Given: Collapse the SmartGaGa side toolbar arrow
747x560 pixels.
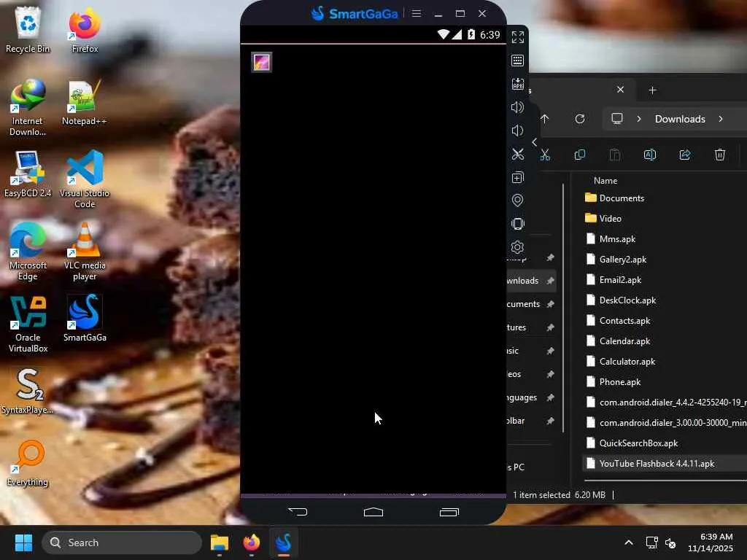Looking at the screenshot, I should click(534, 142).
